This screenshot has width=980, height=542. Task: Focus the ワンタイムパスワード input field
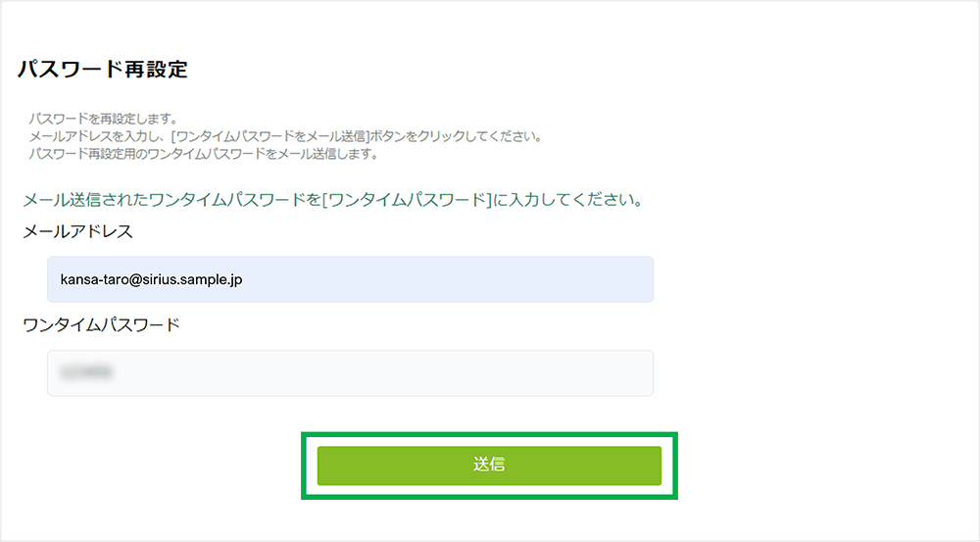tap(350, 373)
